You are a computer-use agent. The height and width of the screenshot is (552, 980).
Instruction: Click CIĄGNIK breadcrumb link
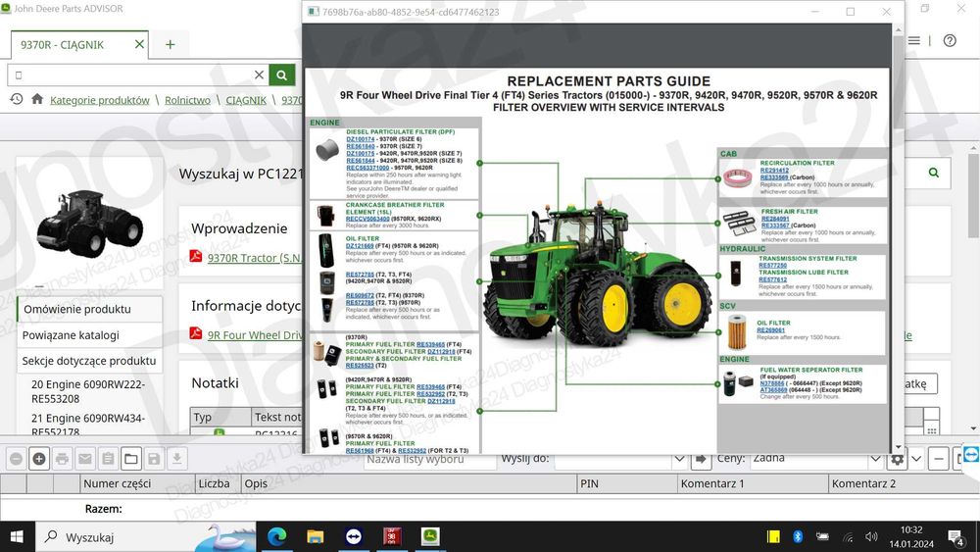[246, 100]
